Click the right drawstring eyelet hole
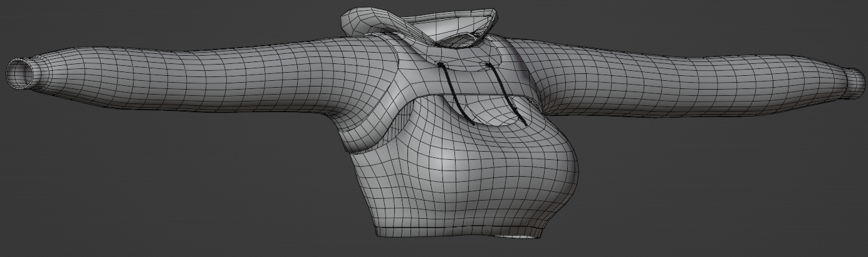The image size is (868, 257). 488,64
